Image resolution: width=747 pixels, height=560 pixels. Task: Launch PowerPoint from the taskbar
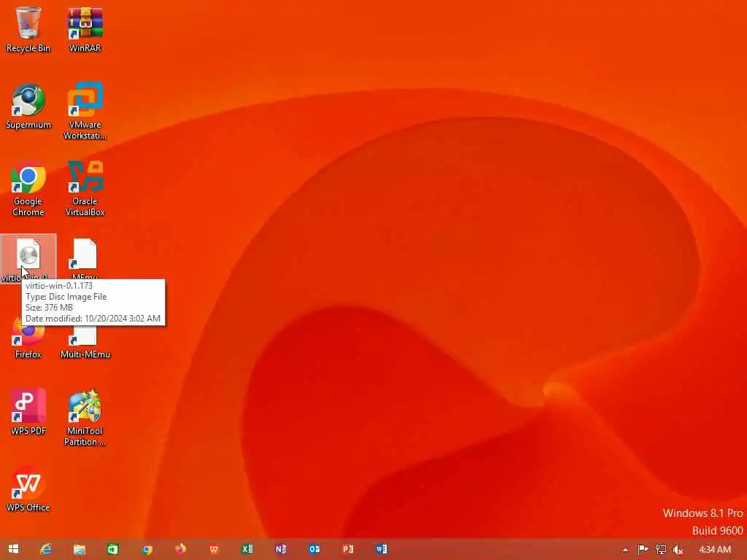(x=348, y=549)
